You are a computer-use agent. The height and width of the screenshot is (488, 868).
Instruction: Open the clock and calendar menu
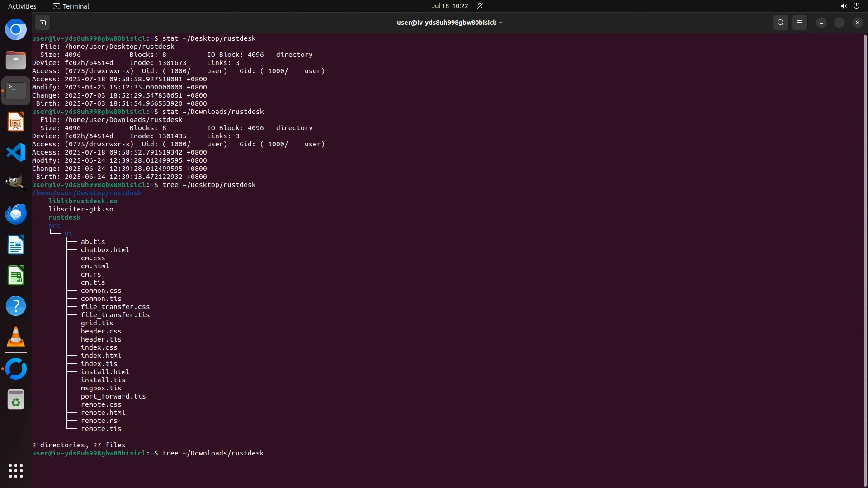click(449, 6)
